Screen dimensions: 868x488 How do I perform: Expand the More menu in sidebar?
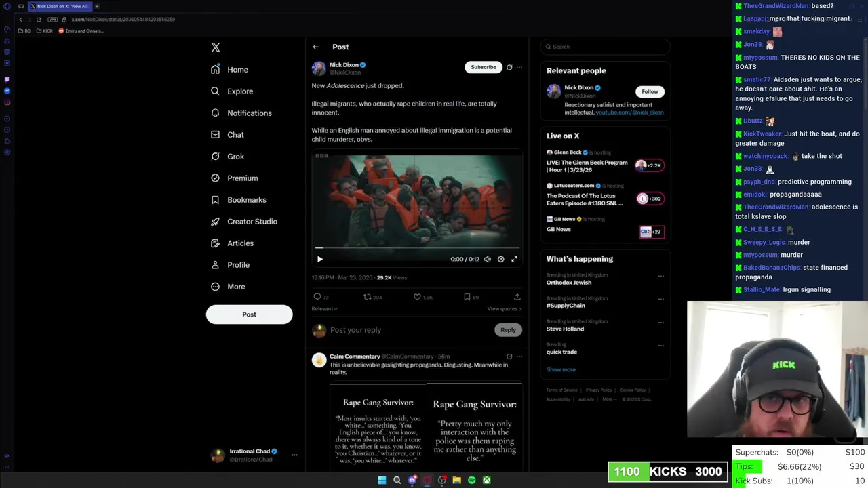228,287
